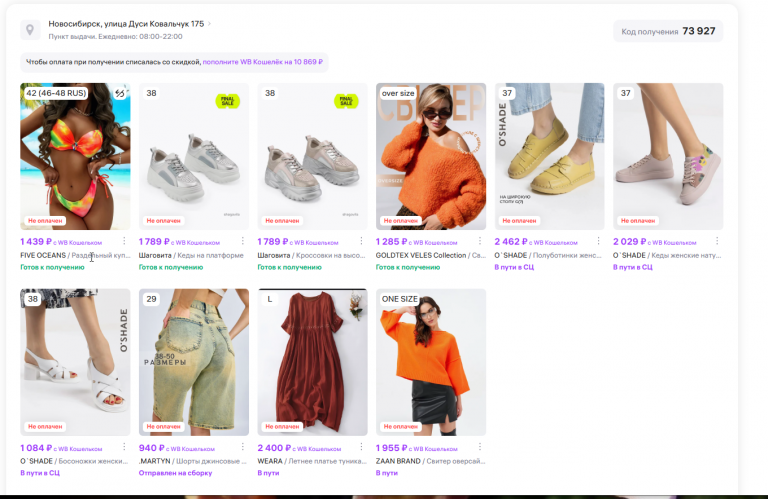Click the ZAAN BRAND / Свитер оверсай... title
The height and width of the screenshot is (499, 768).
(x=431, y=461)
